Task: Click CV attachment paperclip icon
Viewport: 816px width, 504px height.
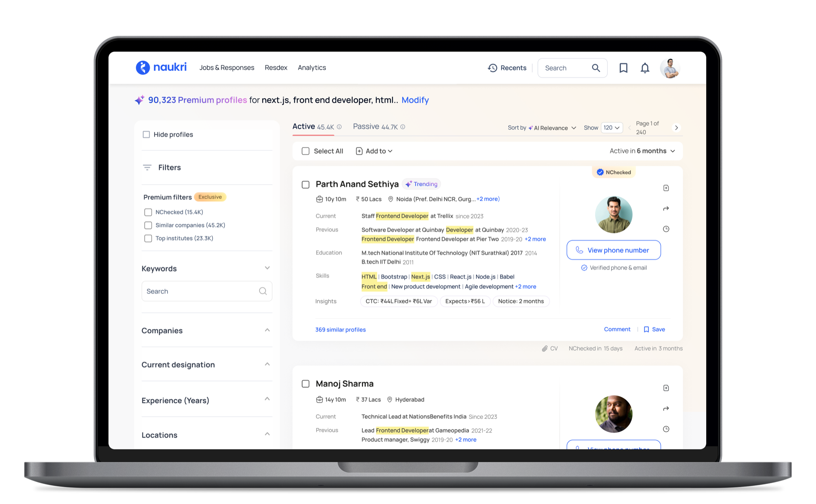Action: click(544, 348)
